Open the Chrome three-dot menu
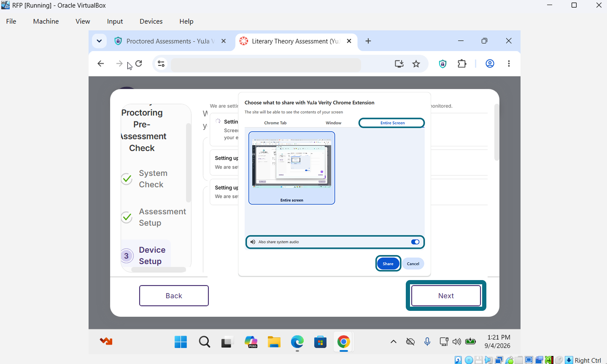 509,64
